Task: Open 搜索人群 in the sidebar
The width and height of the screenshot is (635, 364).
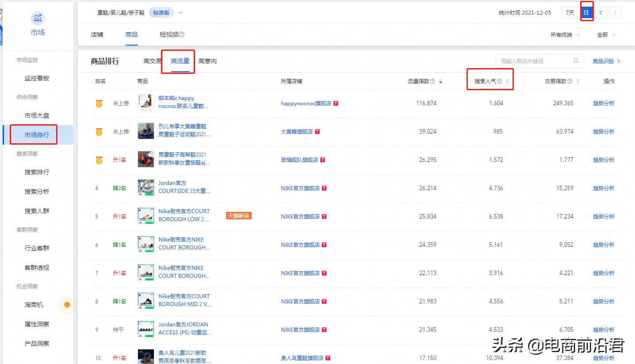Action: coord(37,211)
